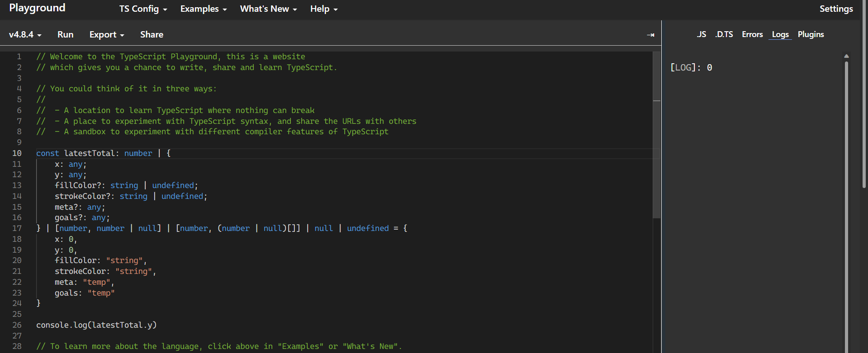The image size is (868, 353).
Task: Click the Share button
Action: [152, 35]
